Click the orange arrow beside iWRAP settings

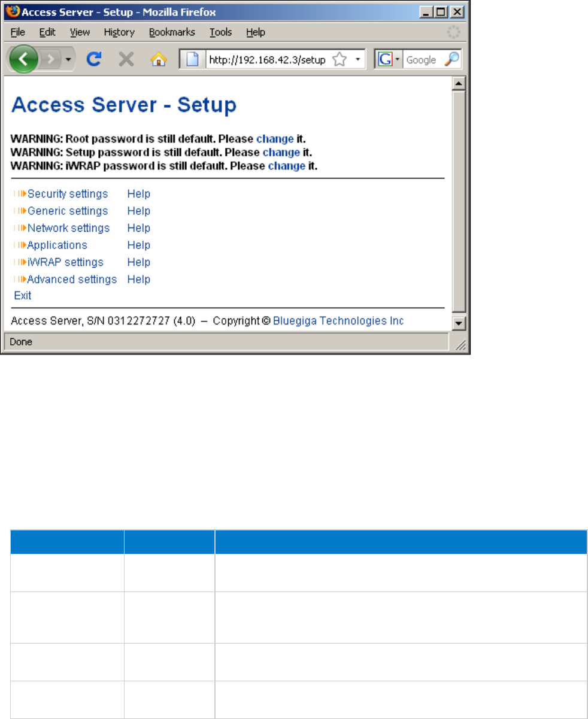[20, 262]
